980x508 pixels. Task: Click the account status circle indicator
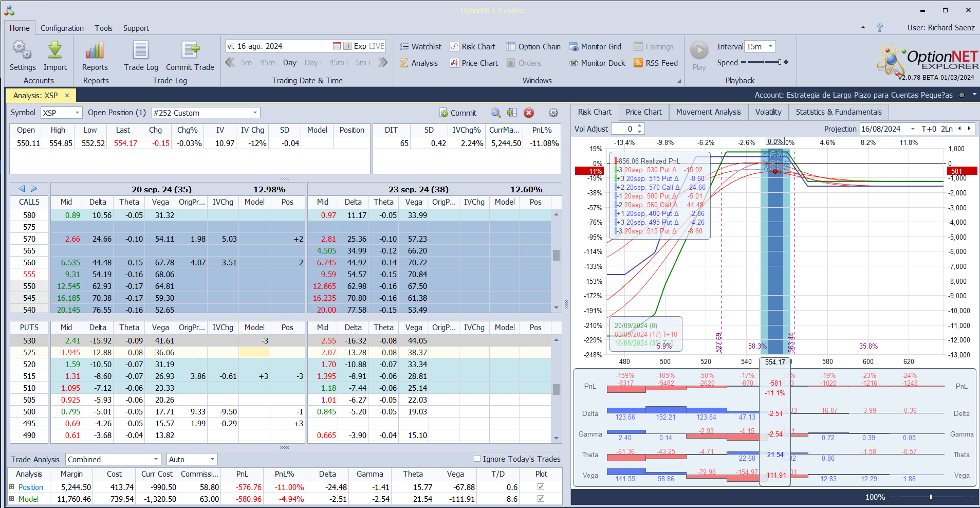[961, 95]
